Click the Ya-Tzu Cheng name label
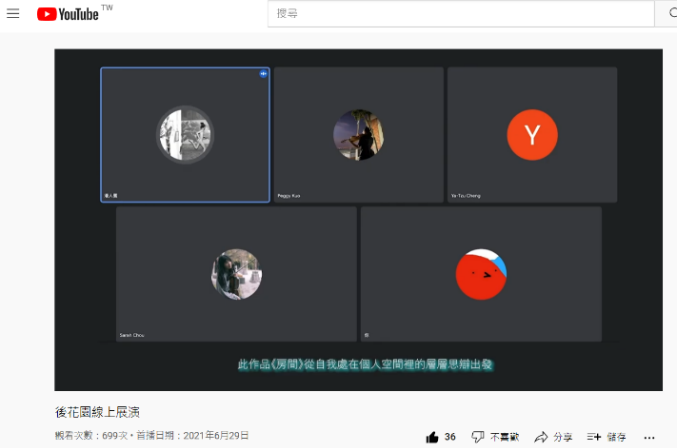Screen dimensions: 677x448 click(x=465, y=196)
